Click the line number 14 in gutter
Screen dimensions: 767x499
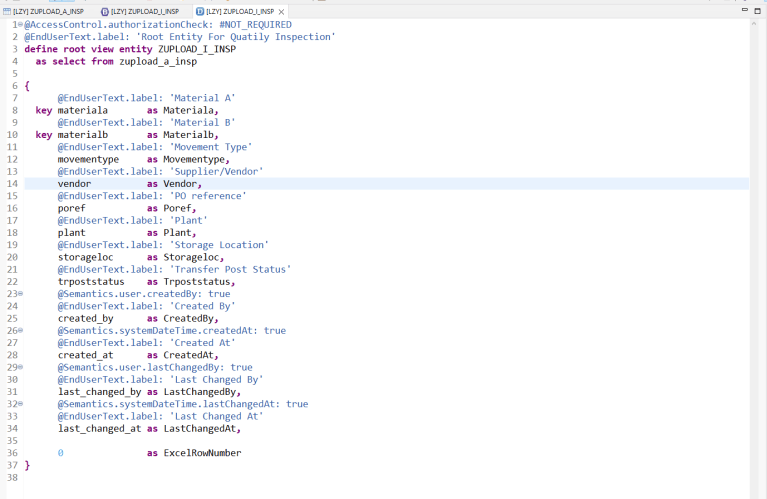(12, 184)
